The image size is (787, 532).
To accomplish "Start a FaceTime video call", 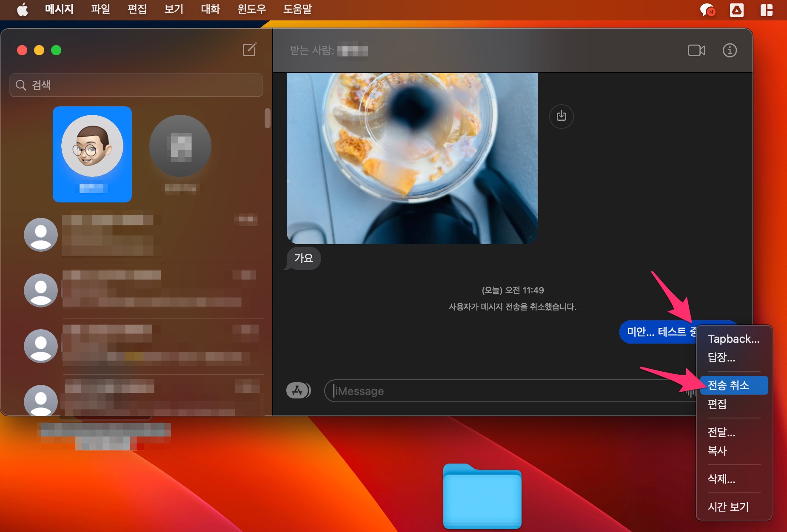I will point(696,50).
